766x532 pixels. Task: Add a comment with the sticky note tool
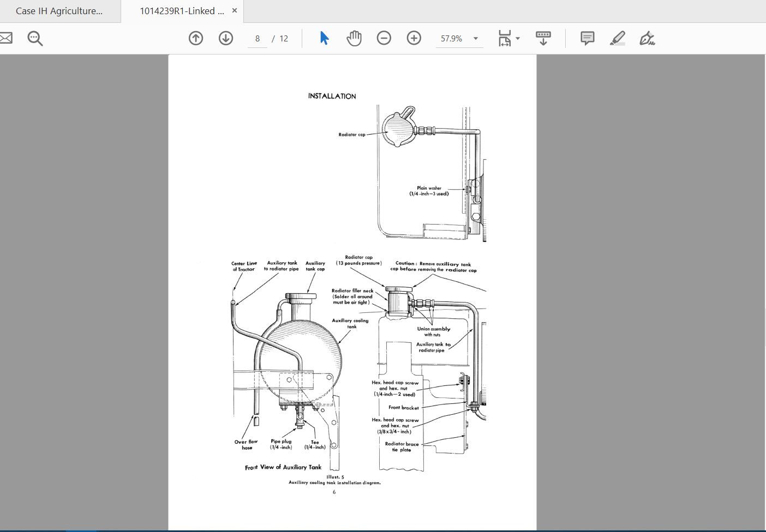[587, 38]
